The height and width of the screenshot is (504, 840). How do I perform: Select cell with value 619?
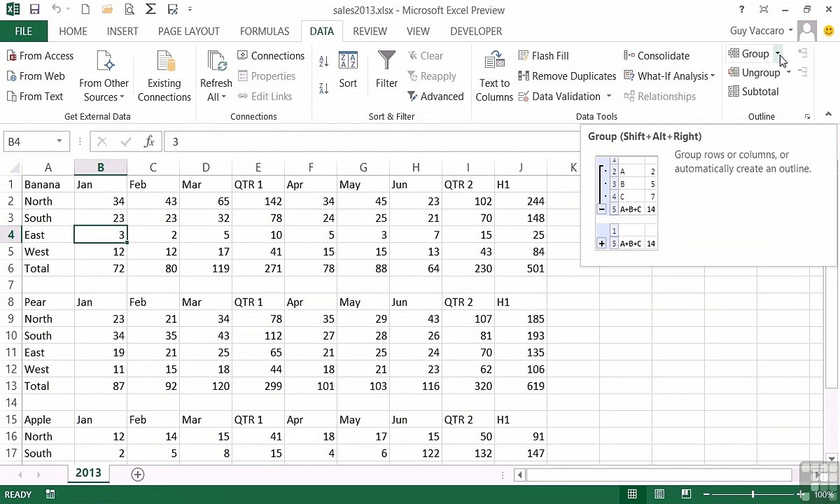pos(521,386)
